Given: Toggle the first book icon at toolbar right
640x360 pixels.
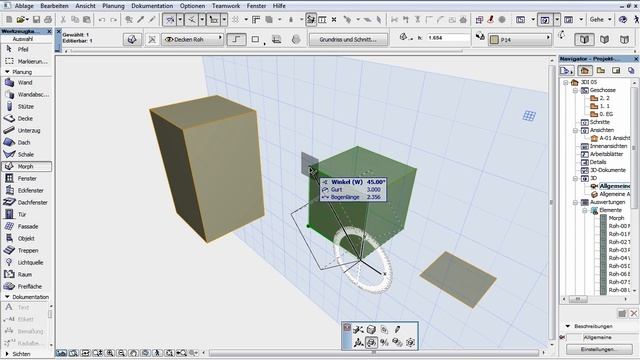Looking at the screenshot, I should [x=584, y=40].
